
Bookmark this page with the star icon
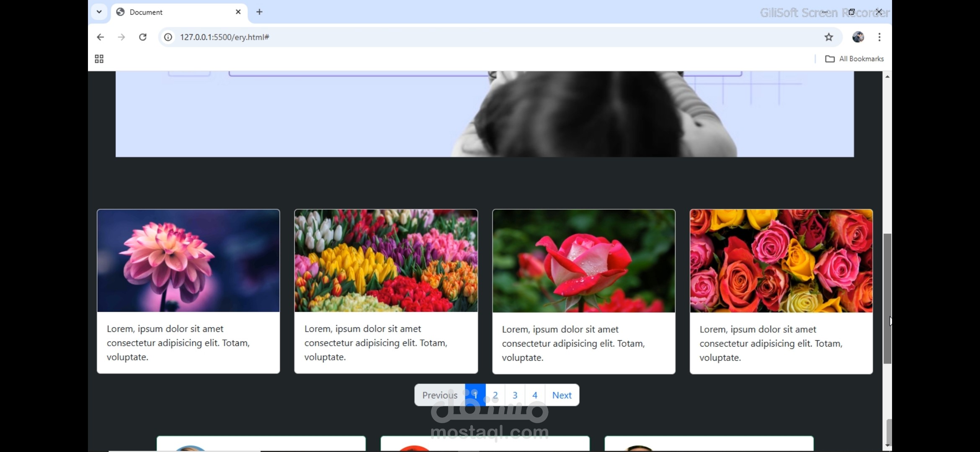(x=828, y=37)
